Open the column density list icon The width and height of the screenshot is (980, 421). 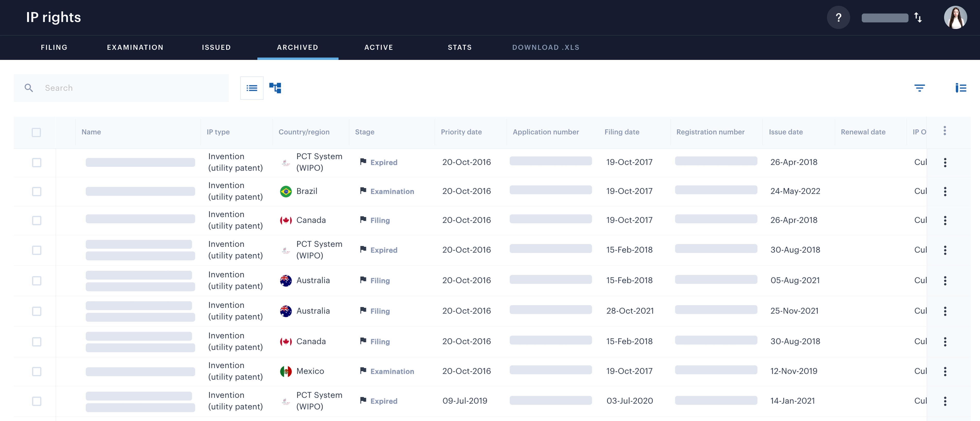click(961, 88)
